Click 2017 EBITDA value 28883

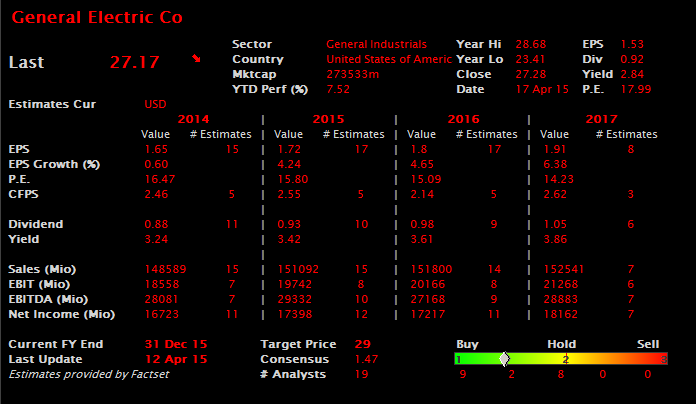[x=561, y=299]
